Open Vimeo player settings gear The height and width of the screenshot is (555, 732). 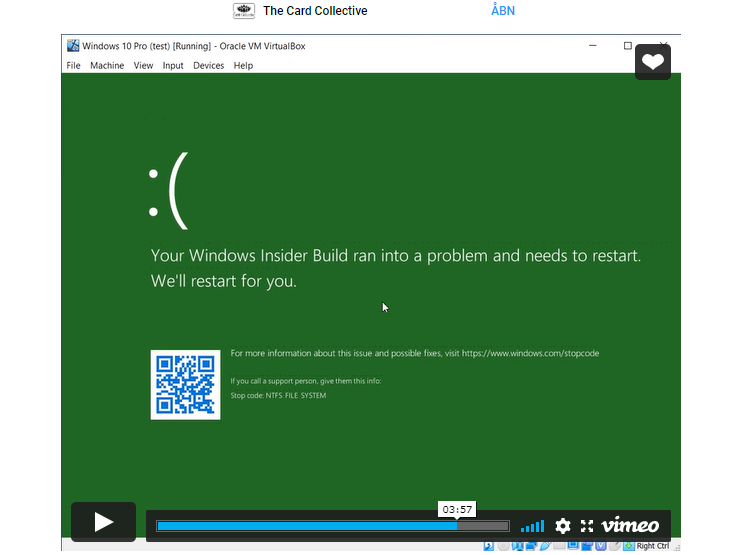tap(563, 526)
